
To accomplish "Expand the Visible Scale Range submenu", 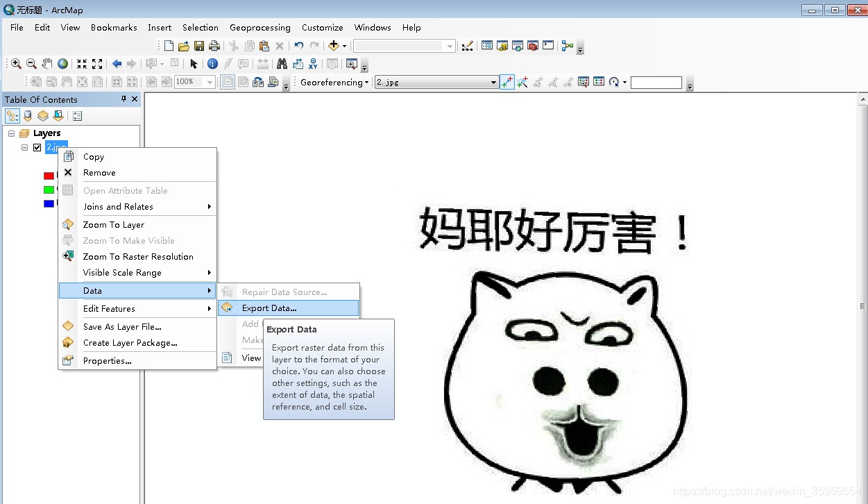I will pyautogui.click(x=137, y=272).
